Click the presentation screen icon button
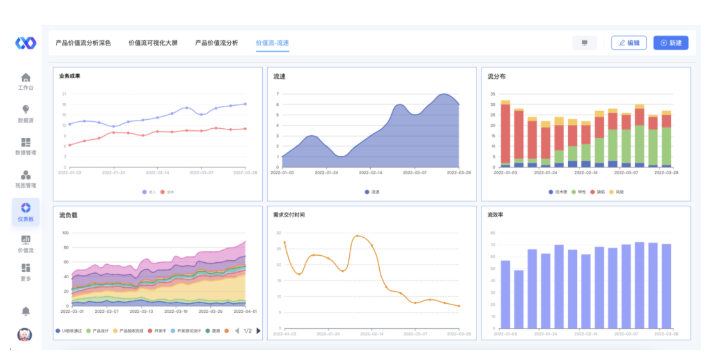The height and width of the screenshot is (361, 707). tap(584, 43)
